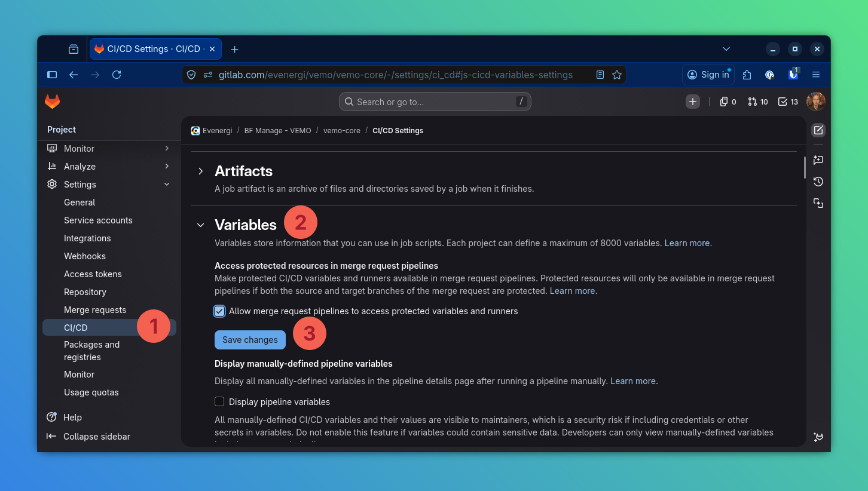Click the Save changes button
The height and width of the screenshot is (491, 868).
(x=250, y=339)
